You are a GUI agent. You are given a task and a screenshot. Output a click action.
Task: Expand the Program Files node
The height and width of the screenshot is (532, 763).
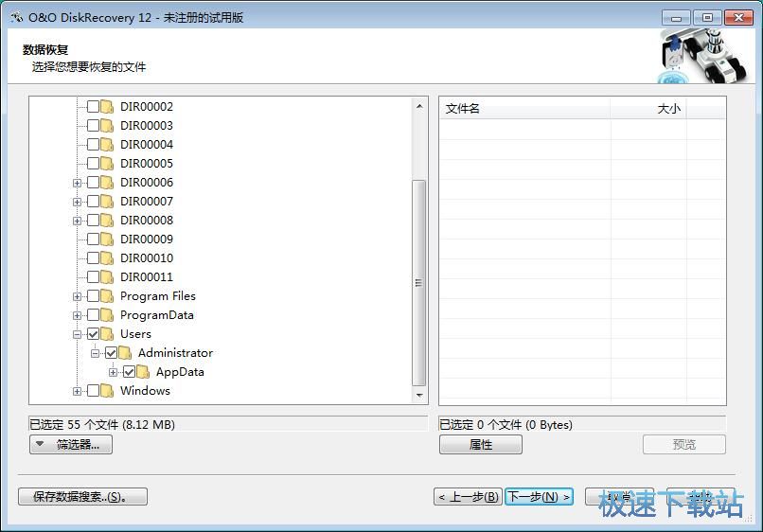tap(77, 297)
